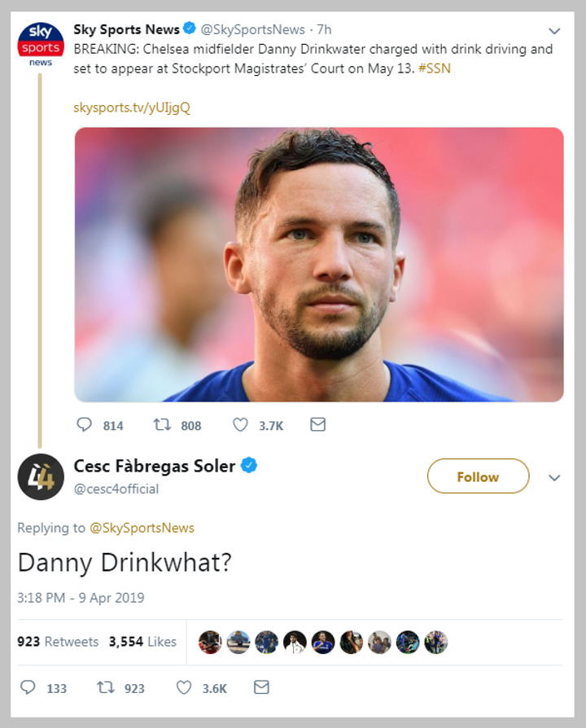
Task: Open the Danny Drinkwater photo
Action: [x=319, y=265]
